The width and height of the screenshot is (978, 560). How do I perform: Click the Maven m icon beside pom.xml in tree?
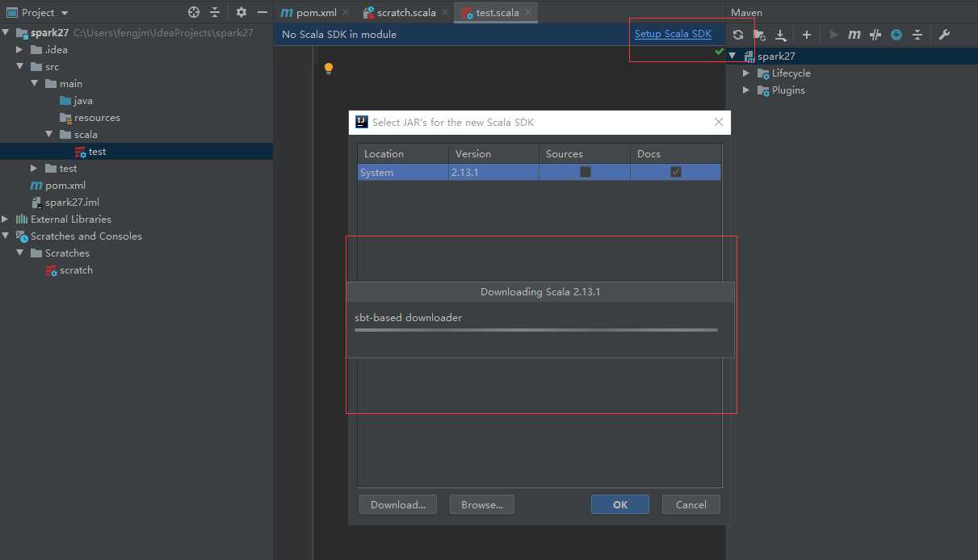(x=36, y=186)
